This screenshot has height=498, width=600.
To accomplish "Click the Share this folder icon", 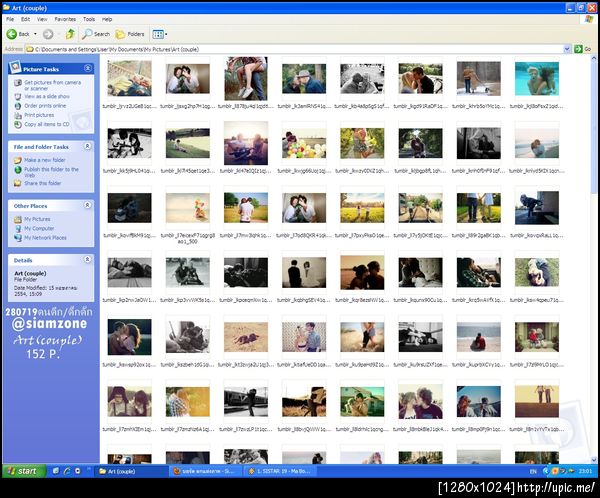I will coord(18,183).
